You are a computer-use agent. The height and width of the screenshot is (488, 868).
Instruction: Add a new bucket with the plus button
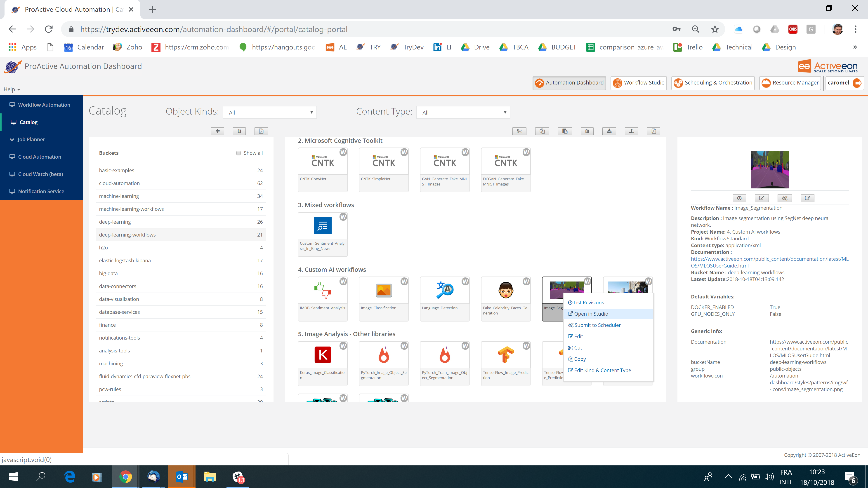[x=218, y=131]
